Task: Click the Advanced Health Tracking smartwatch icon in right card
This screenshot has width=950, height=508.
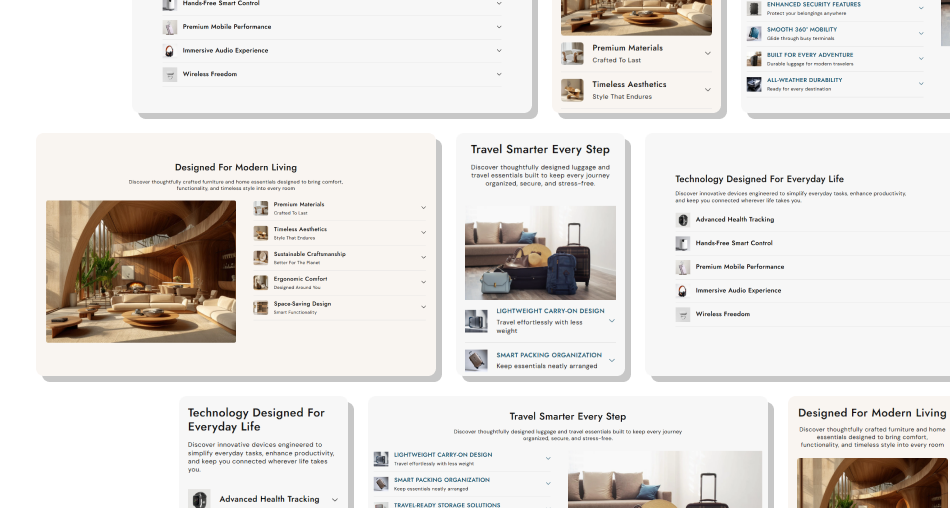Action: pos(683,219)
